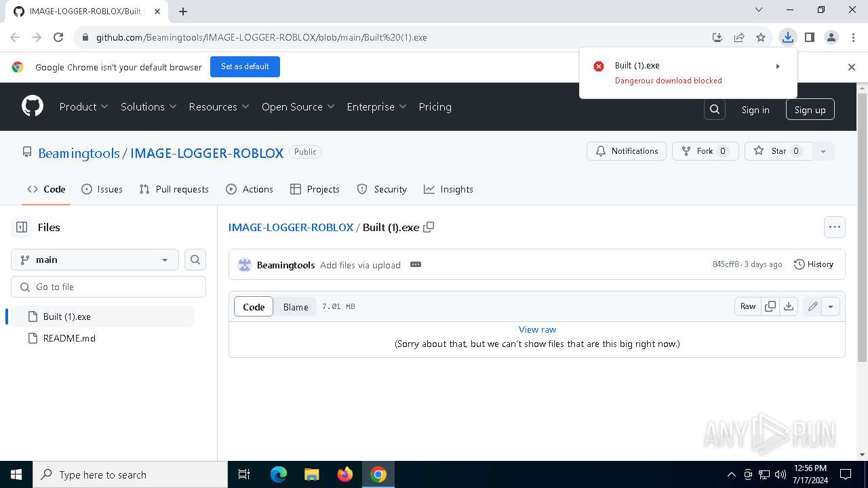The height and width of the screenshot is (488, 868).
Task: Click the Sign in link
Action: 755,110
